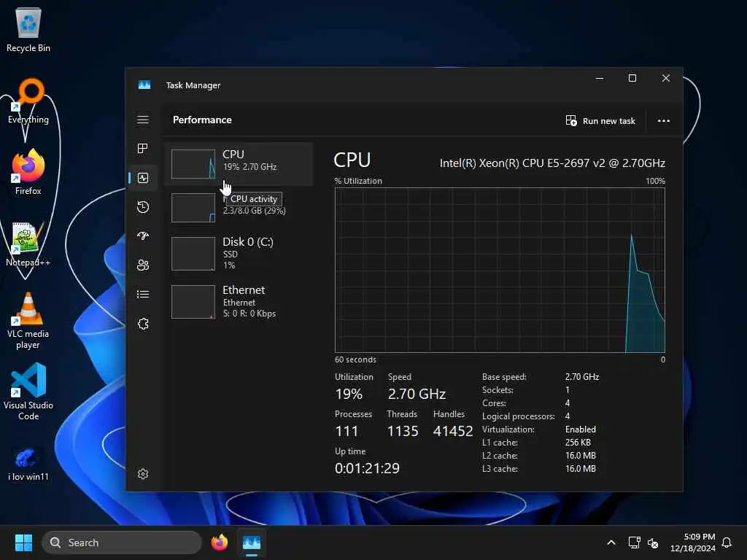747x560 pixels.
Task: Open the notifications bell icon
Action: (x=727, y=542)
